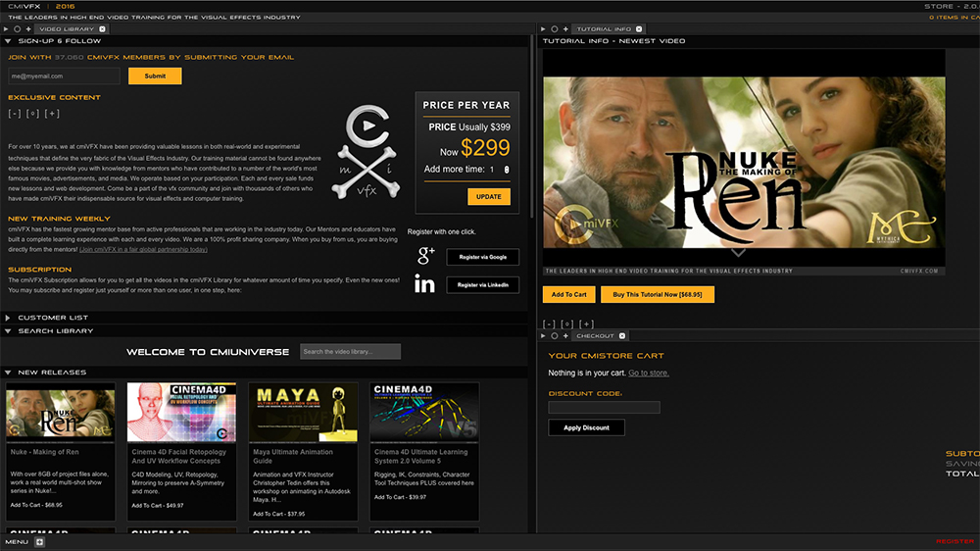Close the Video Library tab with its X
This screenshot has height=551, width=980.
pos(103,28)
